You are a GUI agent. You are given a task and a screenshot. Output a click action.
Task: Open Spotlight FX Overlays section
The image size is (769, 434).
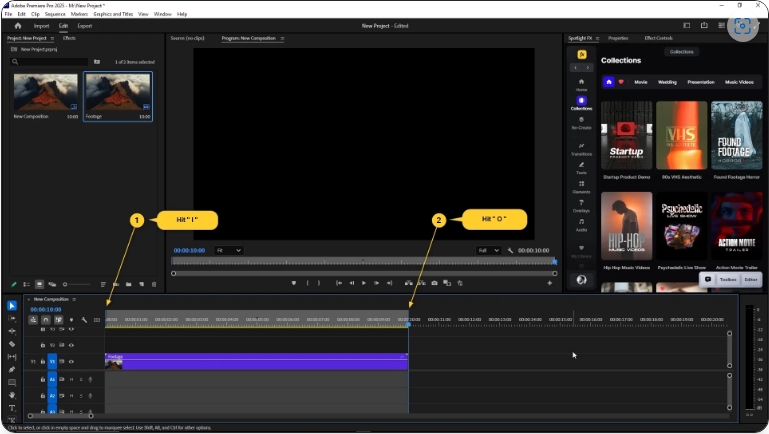(x=581, y=206)
